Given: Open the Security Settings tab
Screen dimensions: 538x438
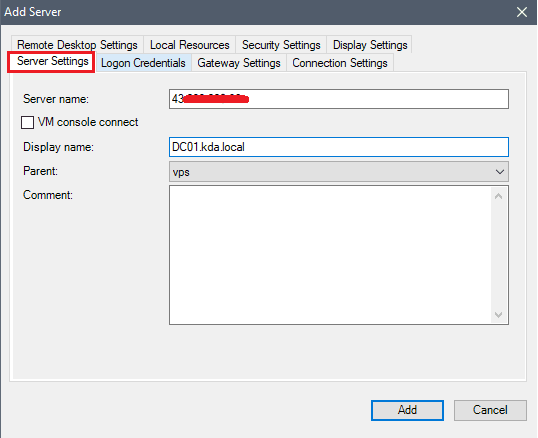Looking at the screenshot, I should pos(281,45).
